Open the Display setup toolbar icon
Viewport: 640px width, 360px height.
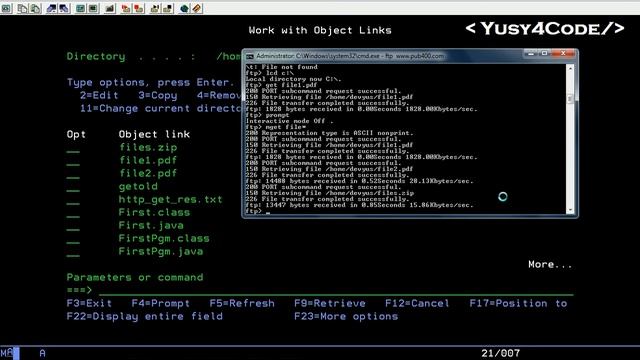pos(80,8)
